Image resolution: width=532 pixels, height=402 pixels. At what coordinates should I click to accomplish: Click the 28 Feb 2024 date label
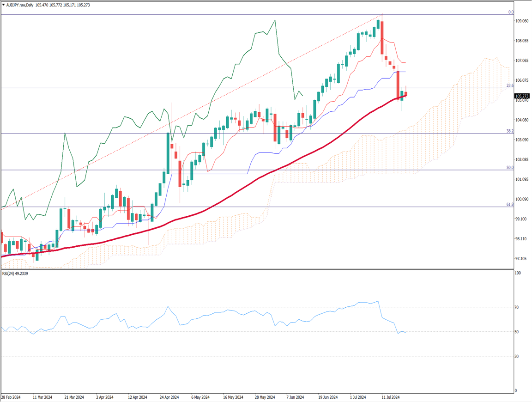11,397
